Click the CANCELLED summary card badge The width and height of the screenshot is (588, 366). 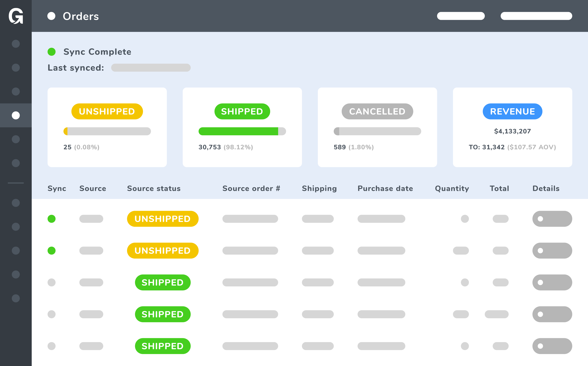377,111
